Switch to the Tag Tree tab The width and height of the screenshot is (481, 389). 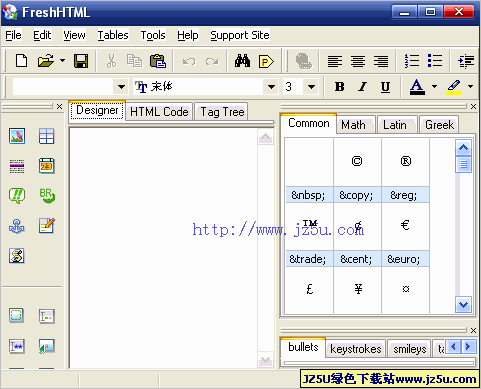click(222, 112)
